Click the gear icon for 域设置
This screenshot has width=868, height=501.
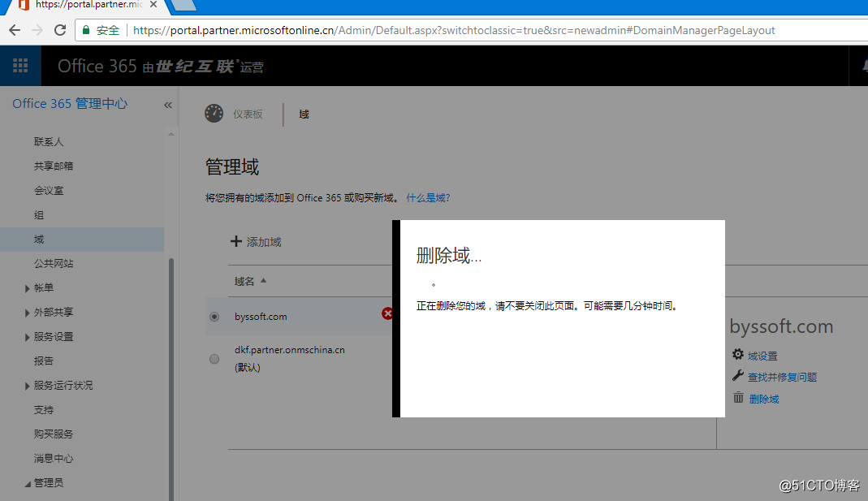(x=738, y=354)
